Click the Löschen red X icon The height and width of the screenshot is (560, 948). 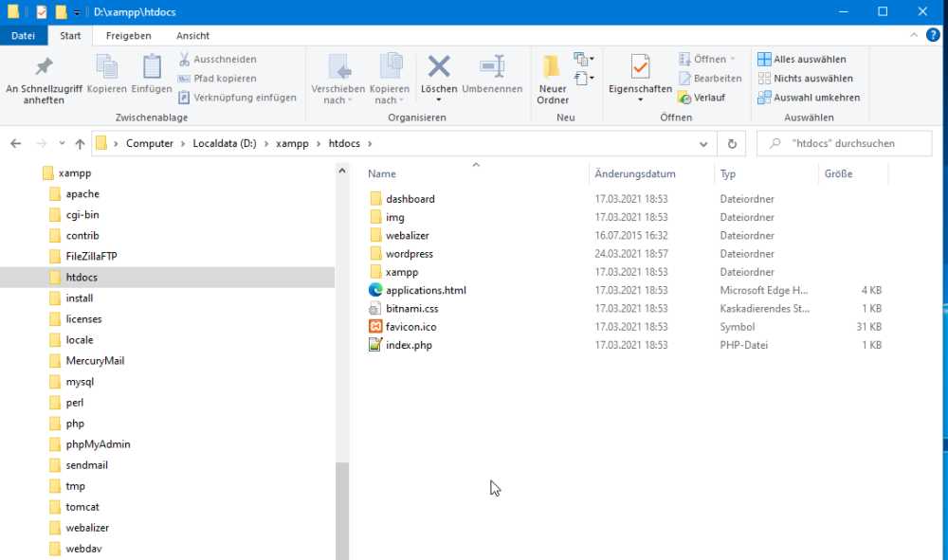439,66
